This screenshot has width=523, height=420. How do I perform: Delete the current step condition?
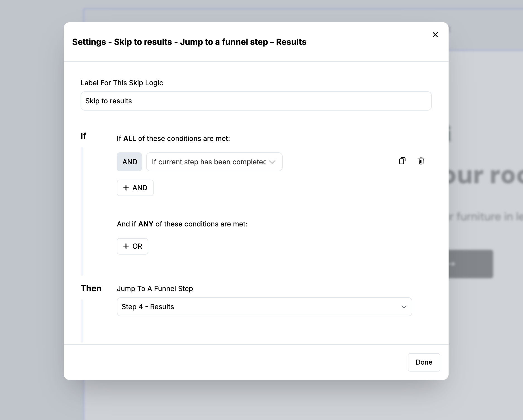point(421,161)
